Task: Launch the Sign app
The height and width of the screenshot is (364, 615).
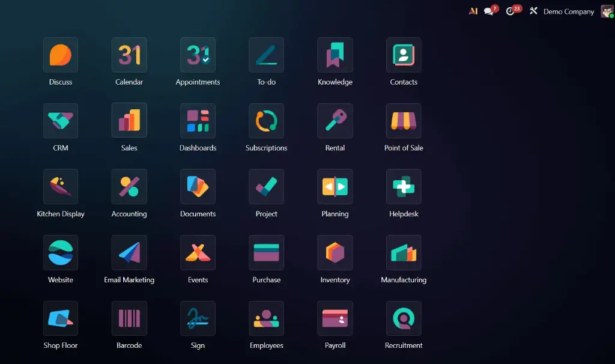Action: click(198, 318)
